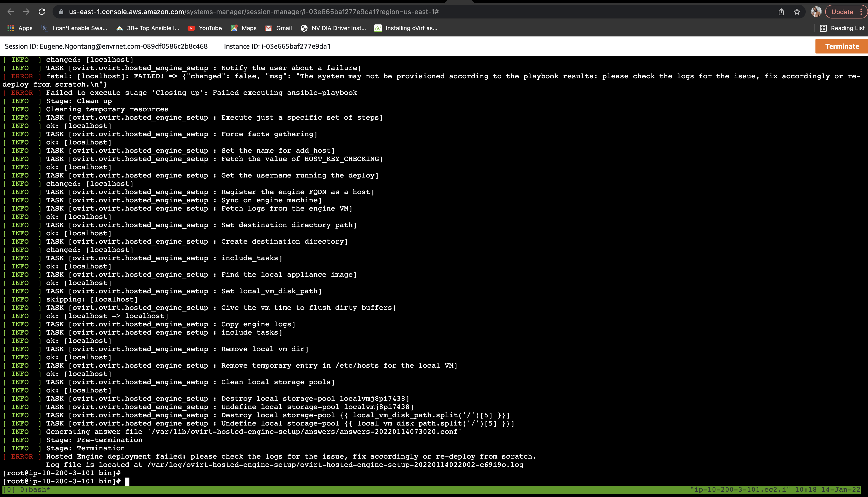Click the site lock icon
Viewport: 868px width, 497px height.
pos(61,12)
